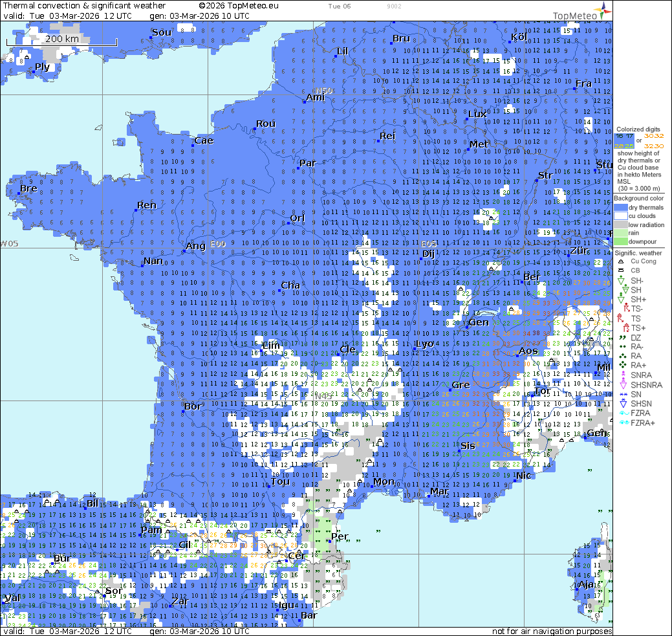Screen dimensions: 672x636
Task: Click the TS thunderstorm legend symbol
Action: (620, 318)
